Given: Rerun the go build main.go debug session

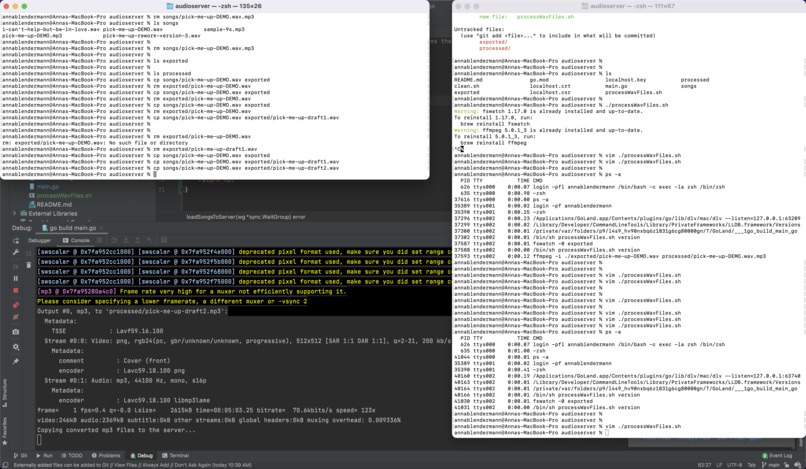Looking at the screenshot, I should click(16, 240).
